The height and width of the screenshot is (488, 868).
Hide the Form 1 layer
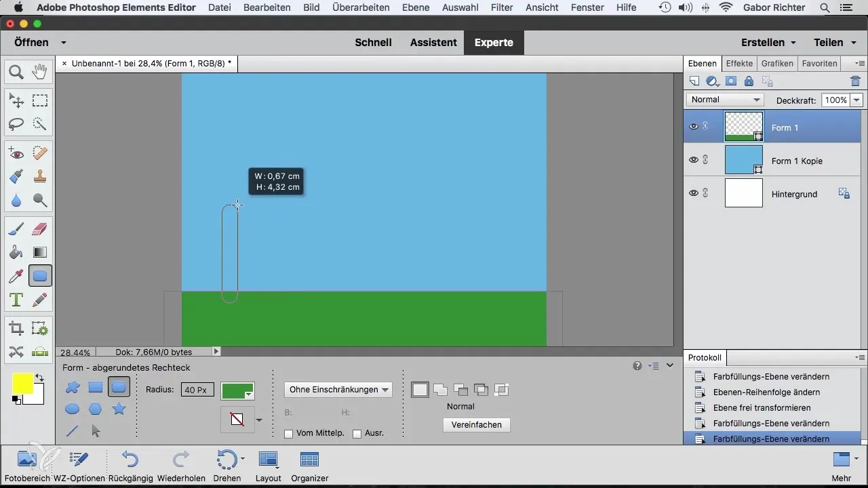point(694,127)
